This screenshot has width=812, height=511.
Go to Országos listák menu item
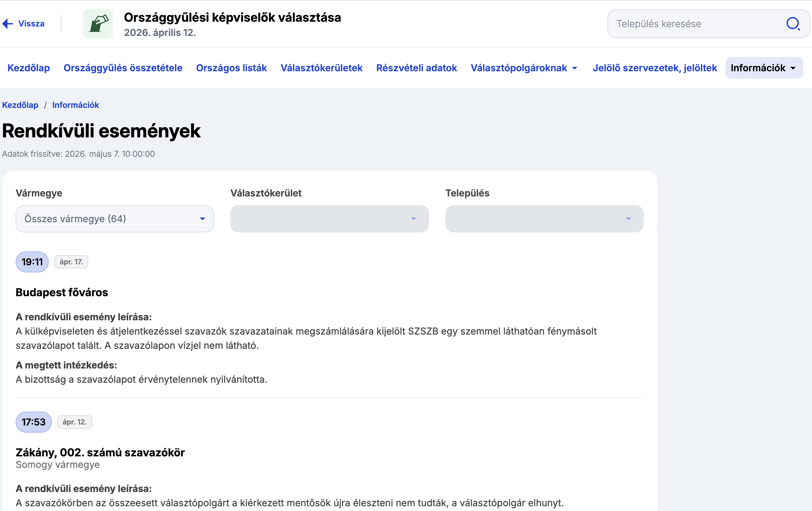tap(232, 68)
